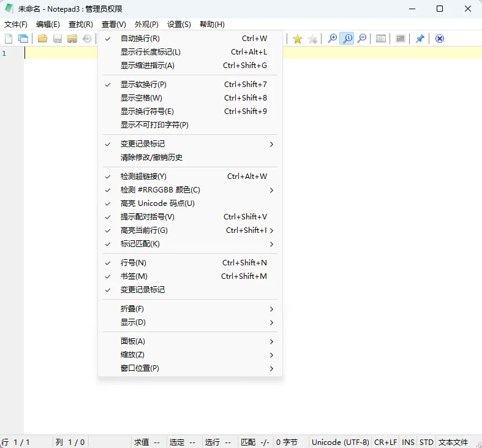Click the syntax scheme toolbar icon

coord(381,39)
